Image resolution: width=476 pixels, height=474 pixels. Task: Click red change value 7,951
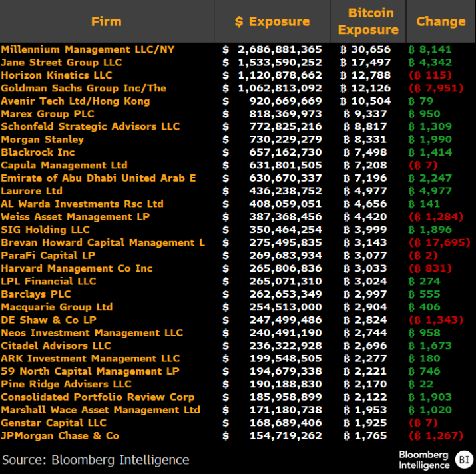436,88
